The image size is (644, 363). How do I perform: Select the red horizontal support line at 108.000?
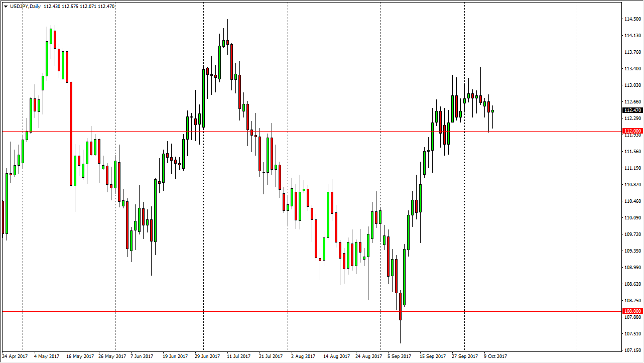pos(301,311)
